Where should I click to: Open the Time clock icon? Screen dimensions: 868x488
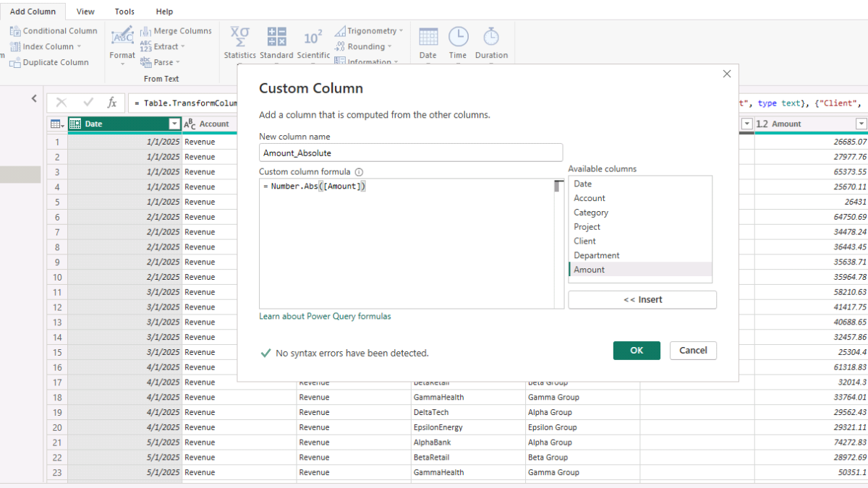coord(458,37)
